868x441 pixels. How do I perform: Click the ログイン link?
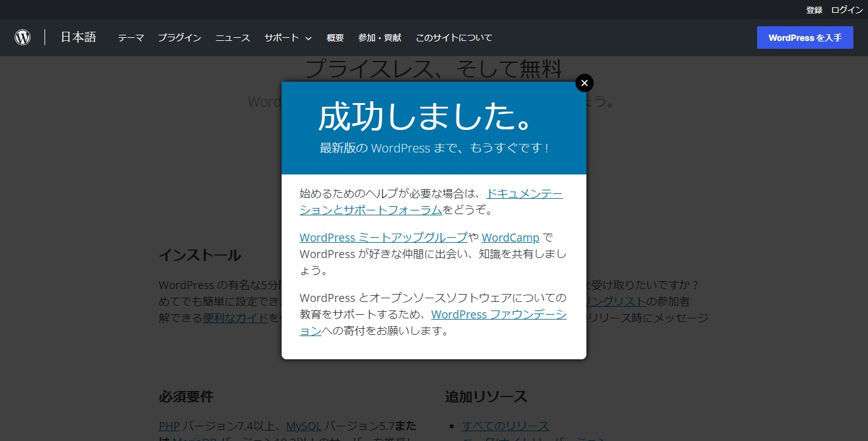(847, 10)
